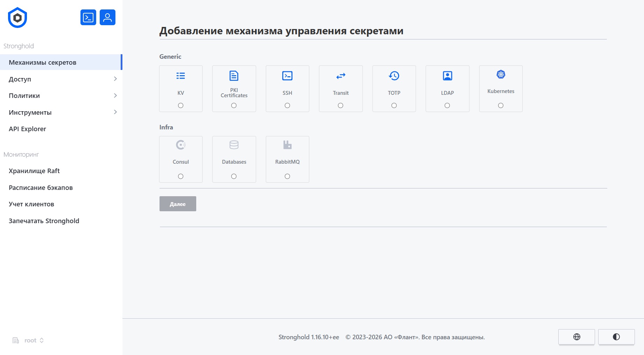Select the KV radio button

181,106
